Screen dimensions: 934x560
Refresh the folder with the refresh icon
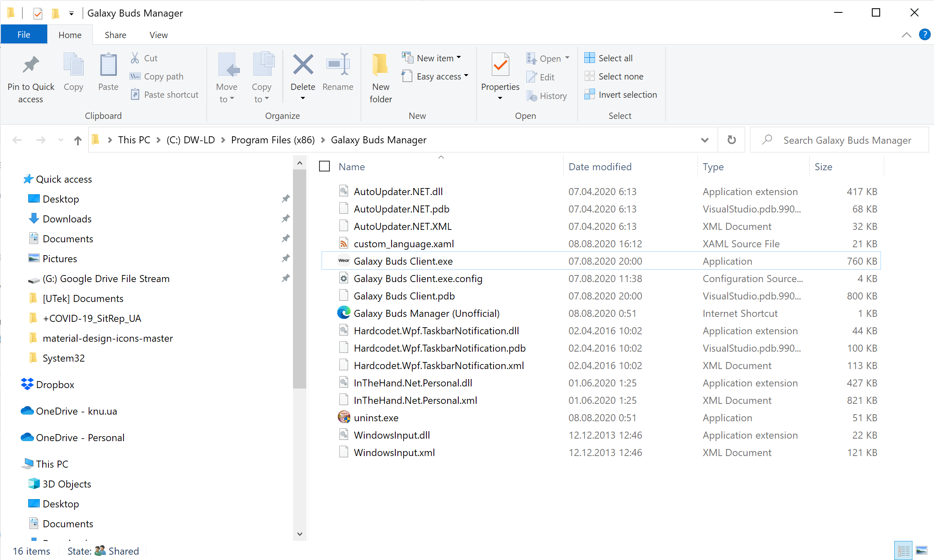[731, 140]
